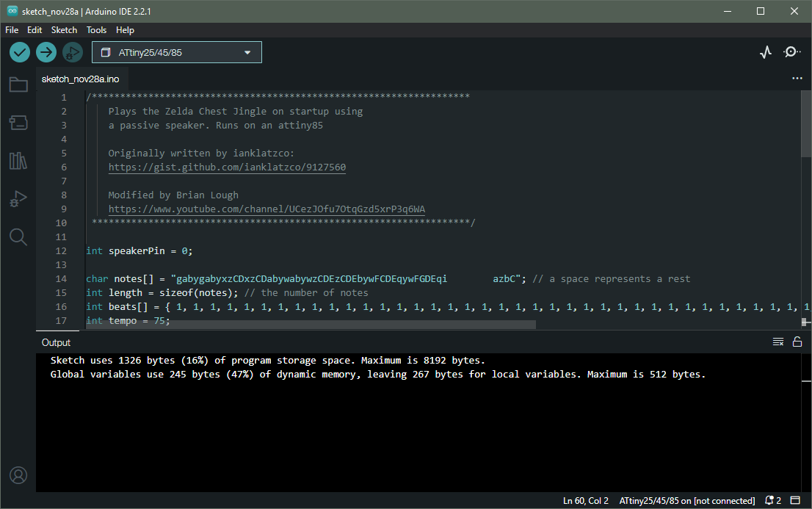Click the Output panel title
The height and width of the screenshot is (509, 812).
point(56,342)
